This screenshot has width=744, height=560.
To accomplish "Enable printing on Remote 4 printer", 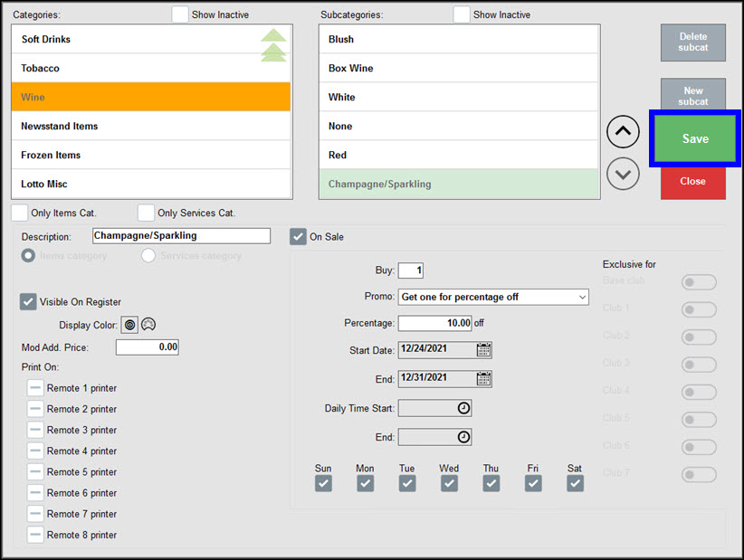I will [x=35, y=451].
